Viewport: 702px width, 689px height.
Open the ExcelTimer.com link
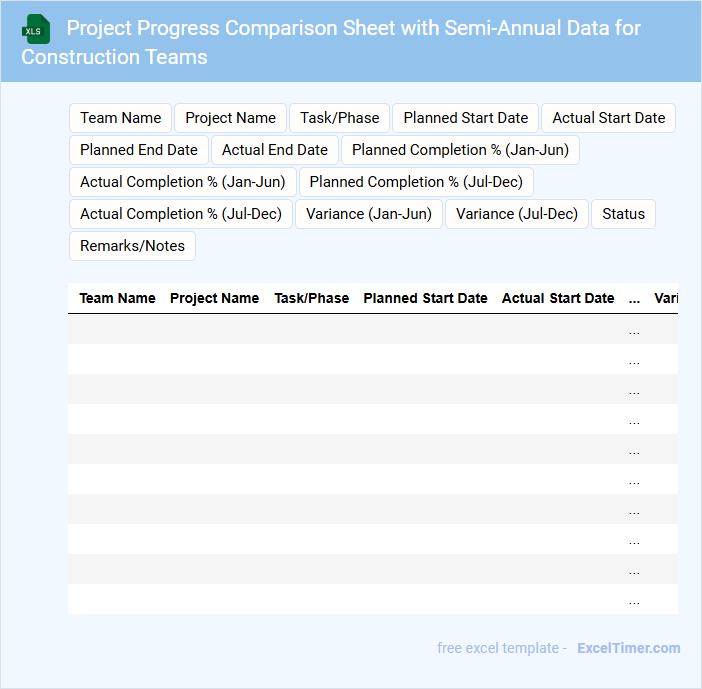628,648
